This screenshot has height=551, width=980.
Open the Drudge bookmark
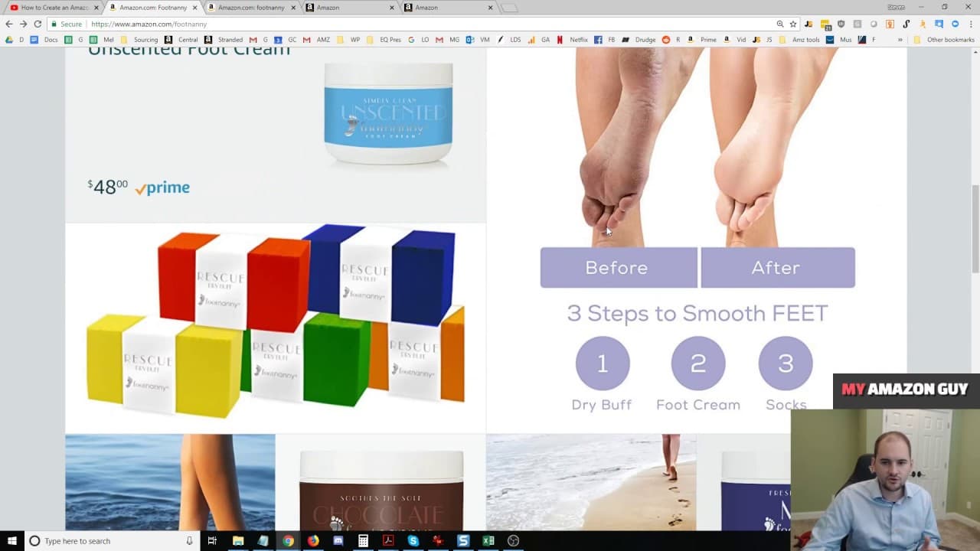639,40
